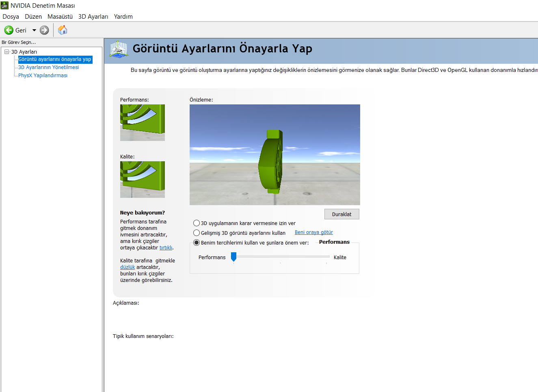Collapse the 3D Ayarları tree node
This screenshot has width=538, height=392.
pyautogui.click(x=6, y=52)
